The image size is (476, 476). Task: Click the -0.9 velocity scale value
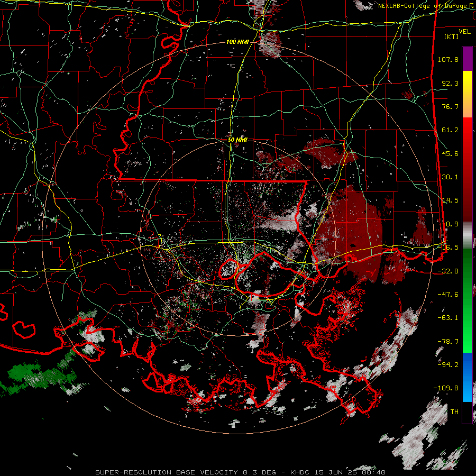450,224
